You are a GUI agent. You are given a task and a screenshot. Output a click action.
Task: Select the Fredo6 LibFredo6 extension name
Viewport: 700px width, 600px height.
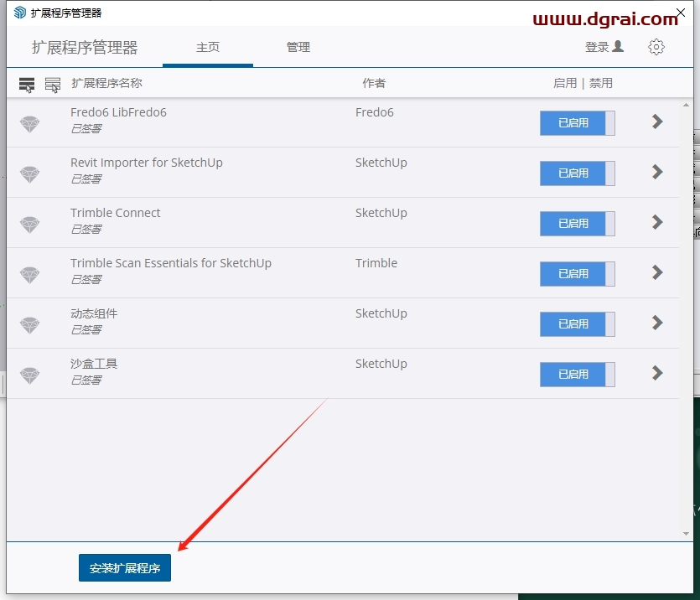(x=118, y=112)
